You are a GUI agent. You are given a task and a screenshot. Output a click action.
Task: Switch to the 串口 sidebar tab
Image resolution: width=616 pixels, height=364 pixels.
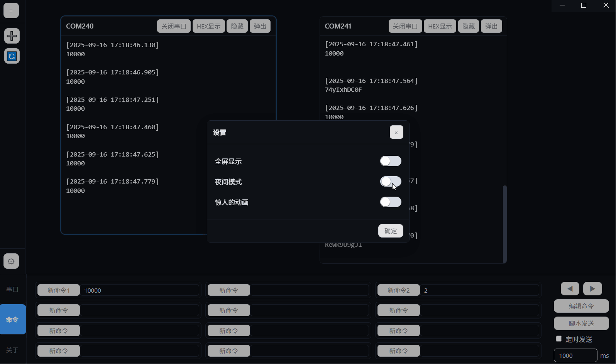tap(12, 289)
